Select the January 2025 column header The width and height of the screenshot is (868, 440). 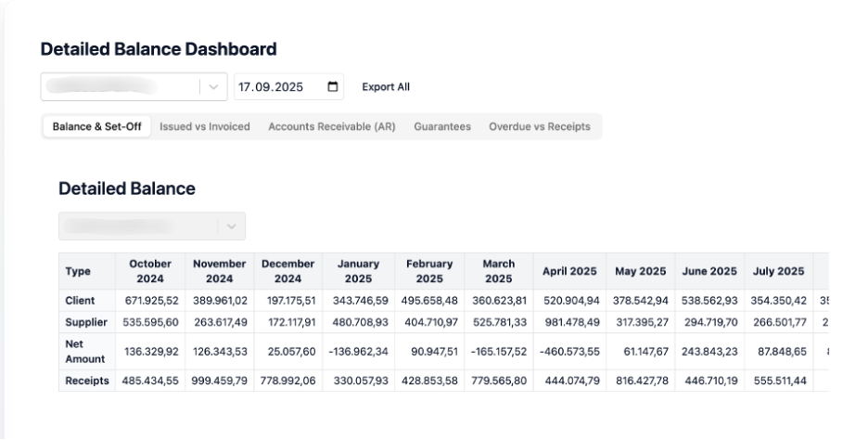[x=357, y=271]
